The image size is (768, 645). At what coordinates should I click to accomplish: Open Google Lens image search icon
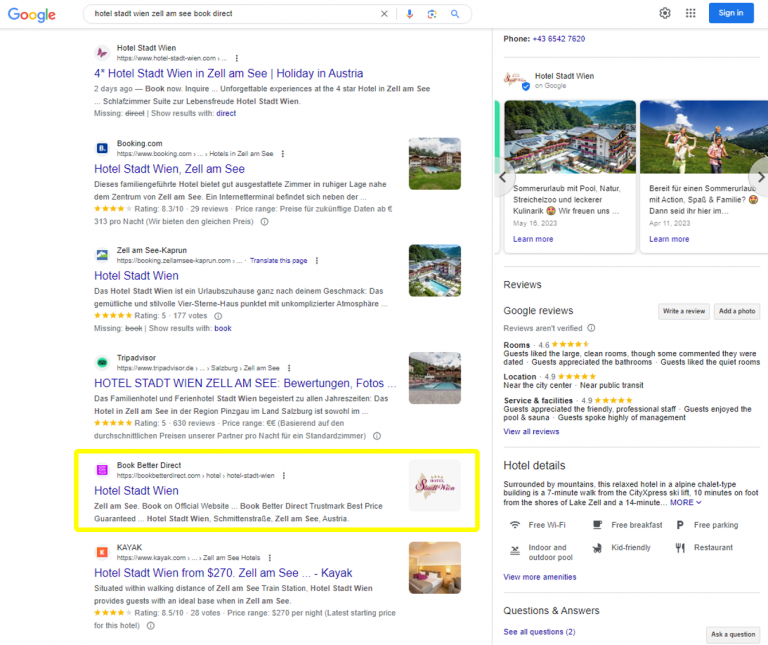(432, 14)
